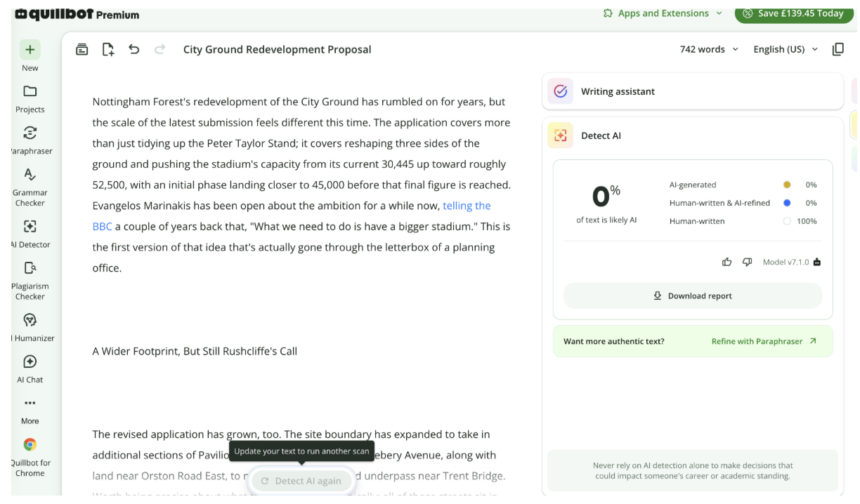860x504 pixels.
Task: Give thumbs up on the detection result
Action: click(x=727, y=262)
